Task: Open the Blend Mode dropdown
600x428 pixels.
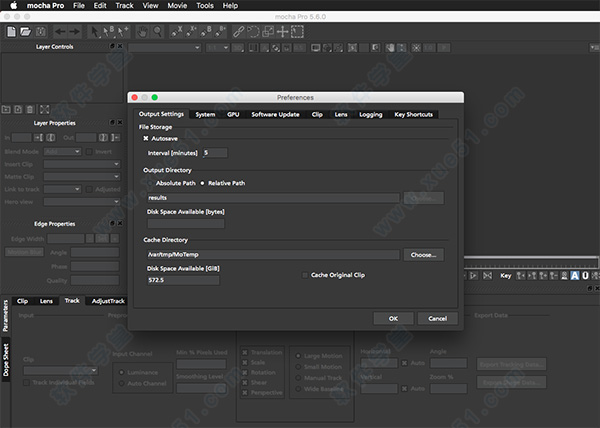Action: (62, 152)
